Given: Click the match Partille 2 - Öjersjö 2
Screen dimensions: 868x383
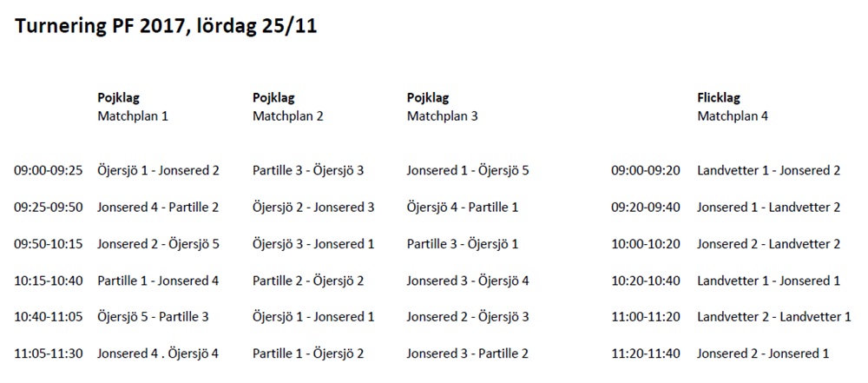Looking at the screenshot, I should coord(308,281).
